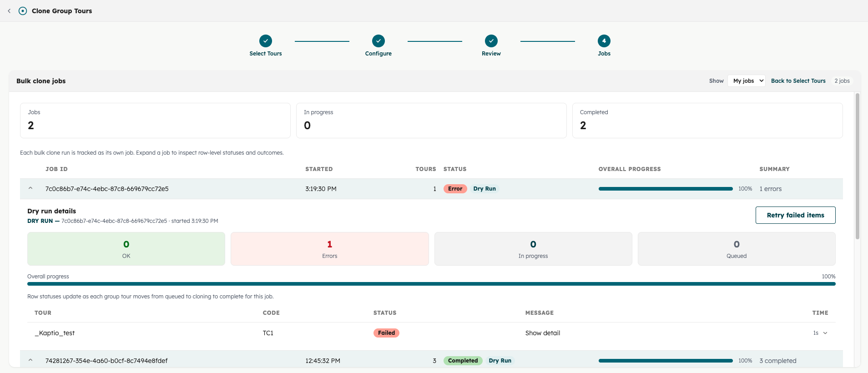Viewport: 868px width, 373px height.
Task: Collapse job 7c0c86b7 row chevron
Action: click(30, 188)
